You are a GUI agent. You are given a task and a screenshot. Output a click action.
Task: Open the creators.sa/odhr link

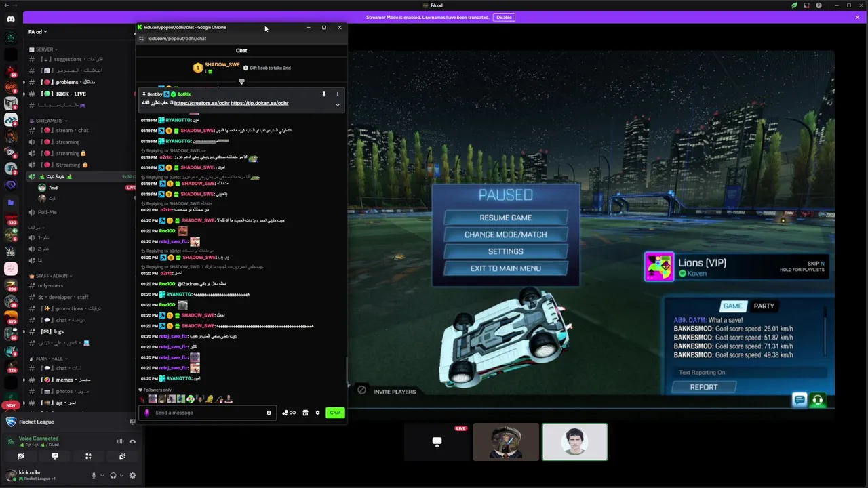(201, 103)
